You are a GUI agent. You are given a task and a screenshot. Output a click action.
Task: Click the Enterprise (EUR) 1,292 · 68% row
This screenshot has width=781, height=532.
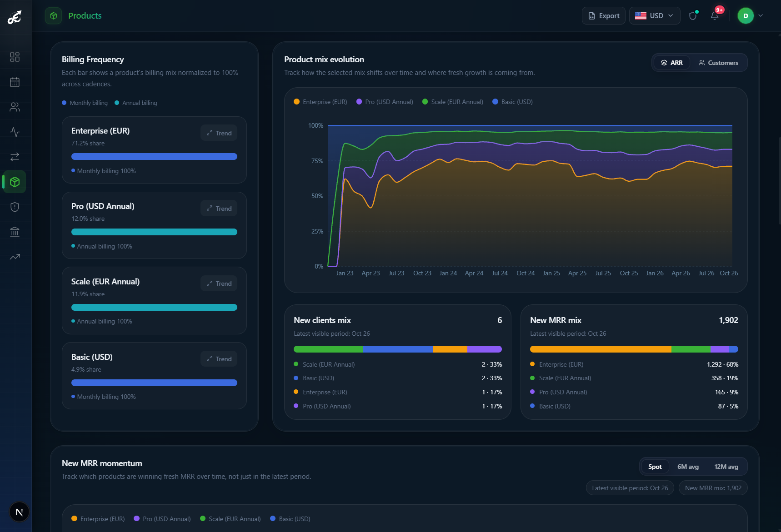(x=634, y=364)
